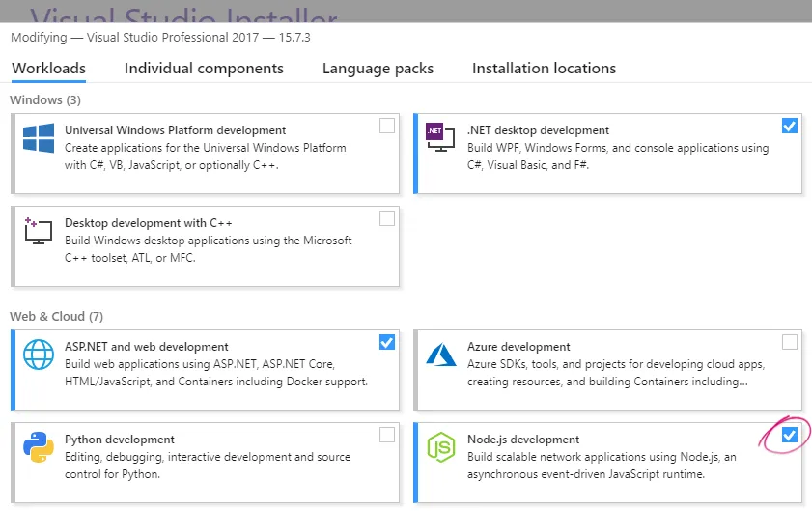Switch to the Individual components tab

click(204, 69)
